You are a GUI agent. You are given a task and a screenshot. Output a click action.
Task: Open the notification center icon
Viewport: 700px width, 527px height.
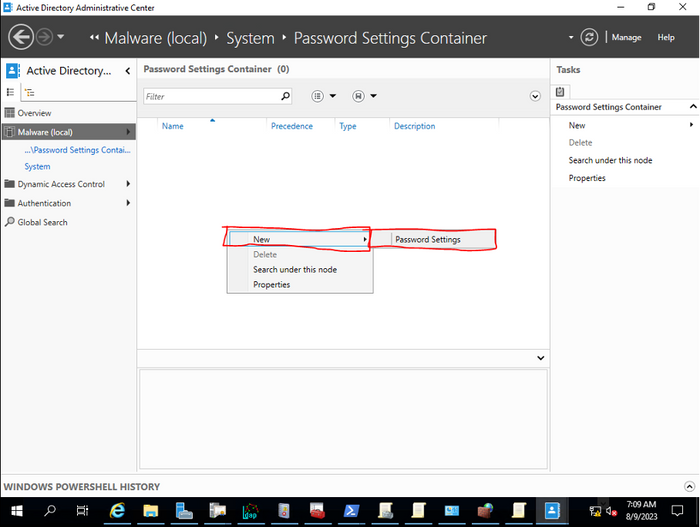click(677, 510)
